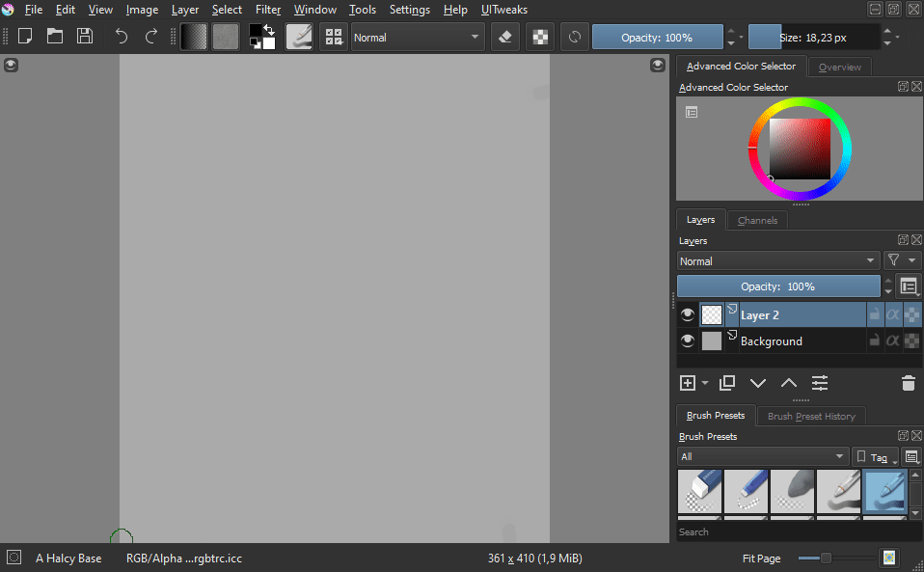
Task: Expand the layer blending mode dropdown
Action: click(x=777, y=261)
